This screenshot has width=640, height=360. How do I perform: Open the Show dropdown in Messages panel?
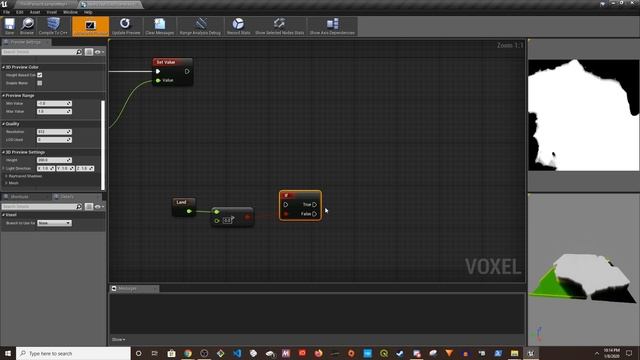118,340
